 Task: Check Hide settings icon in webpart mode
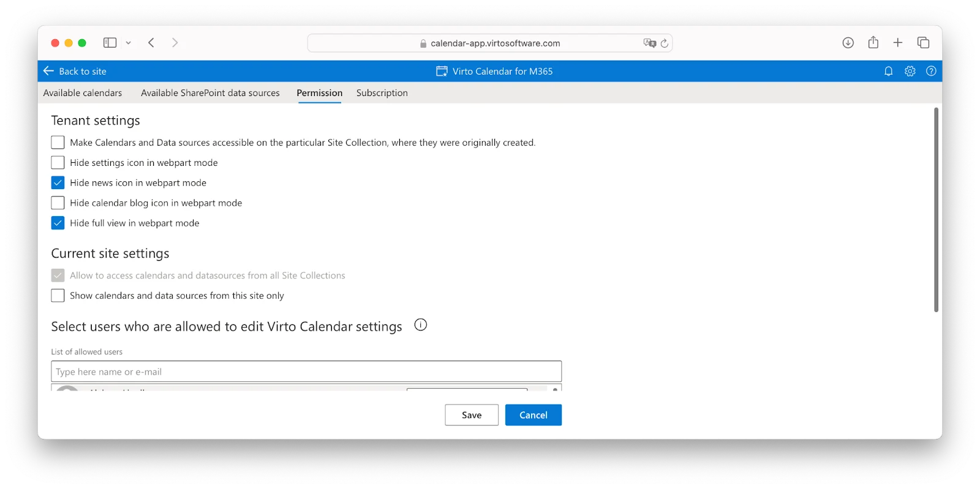click(58, 163)
